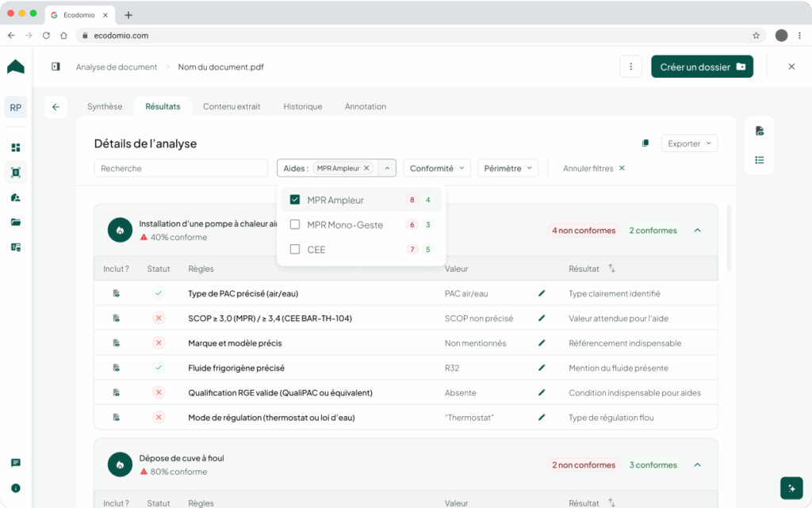Open the dashboard grid icon in the sidebar

[x=16, y=147]
